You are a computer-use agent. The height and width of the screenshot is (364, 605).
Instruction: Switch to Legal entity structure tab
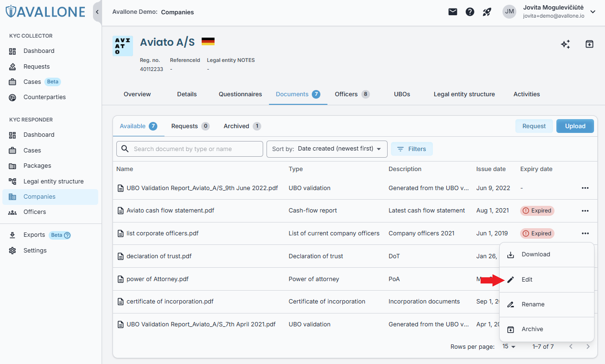click(464, 94)
